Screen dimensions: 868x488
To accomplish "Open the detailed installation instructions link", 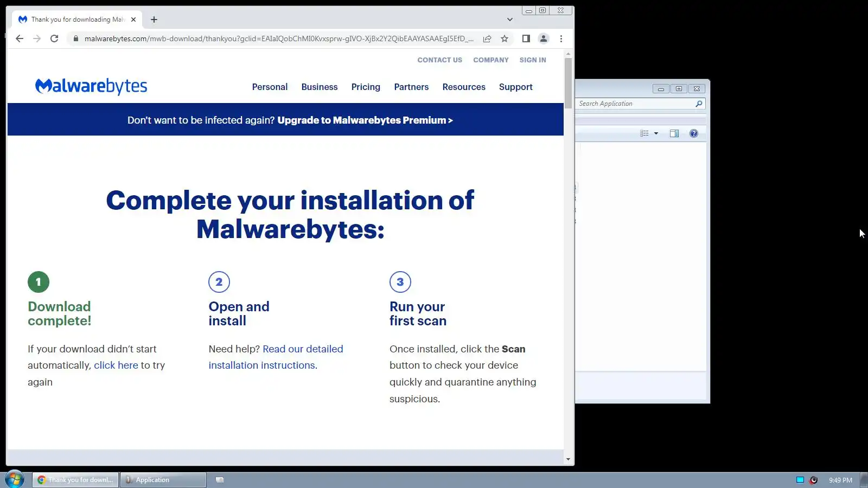I will pos(276,357).
